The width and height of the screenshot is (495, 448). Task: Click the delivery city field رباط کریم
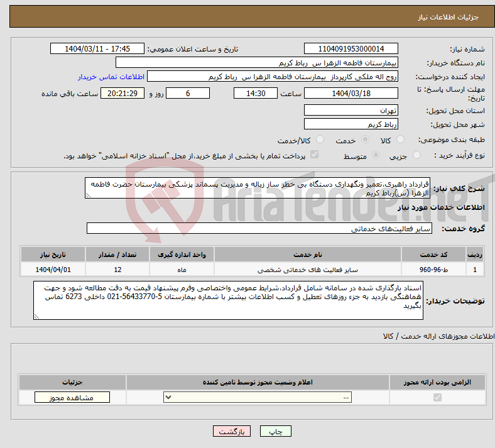coord(351,124)
